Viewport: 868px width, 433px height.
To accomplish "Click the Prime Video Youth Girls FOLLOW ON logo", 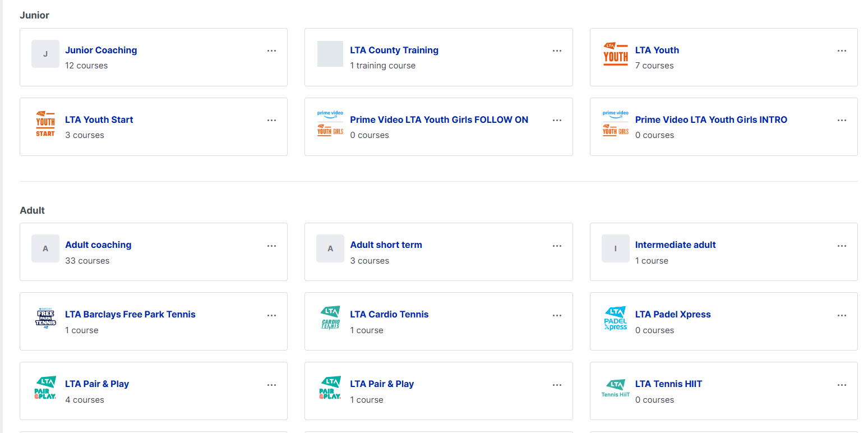I will click(x=330, y=124).
